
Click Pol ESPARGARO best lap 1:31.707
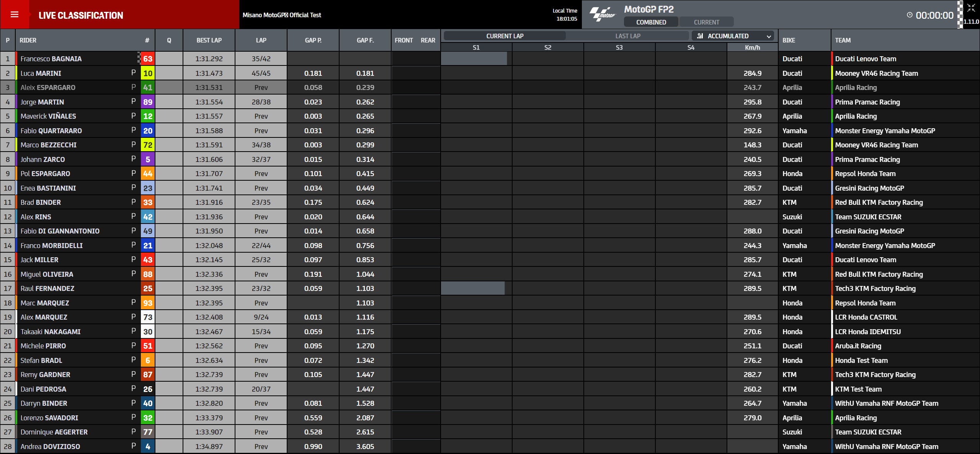pos(209,173)
